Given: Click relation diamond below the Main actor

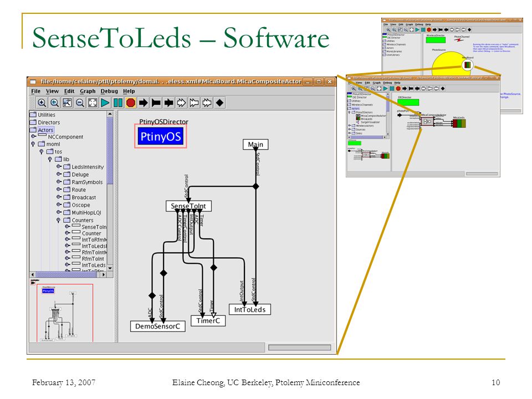Looking at the screenshot, I should 256,186.
